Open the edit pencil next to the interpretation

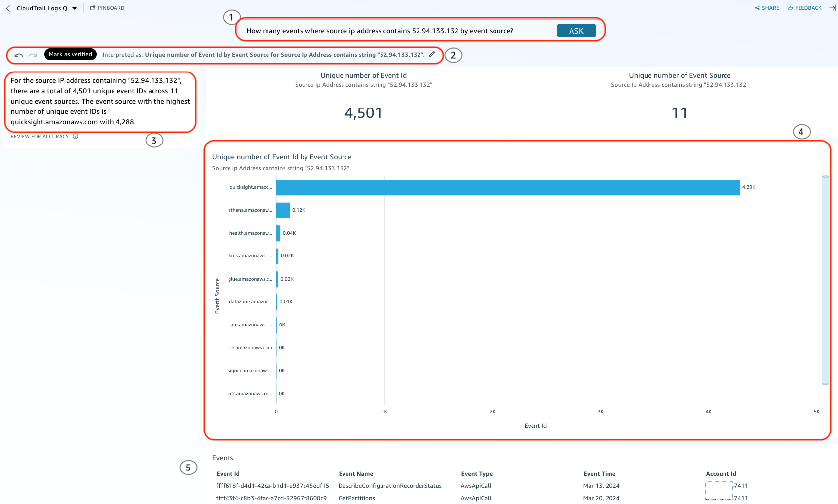tap(432, 54)
